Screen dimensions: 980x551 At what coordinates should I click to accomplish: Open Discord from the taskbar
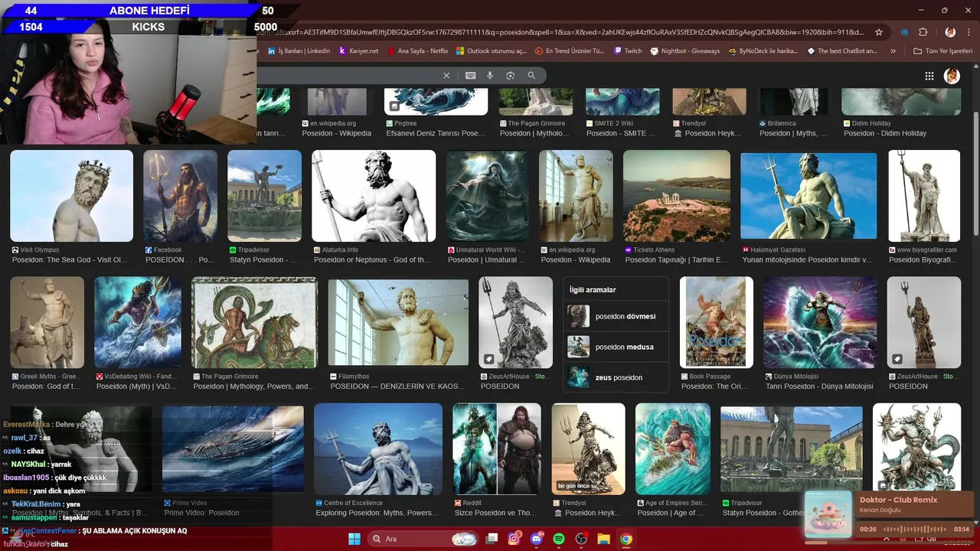click(537, 539)
